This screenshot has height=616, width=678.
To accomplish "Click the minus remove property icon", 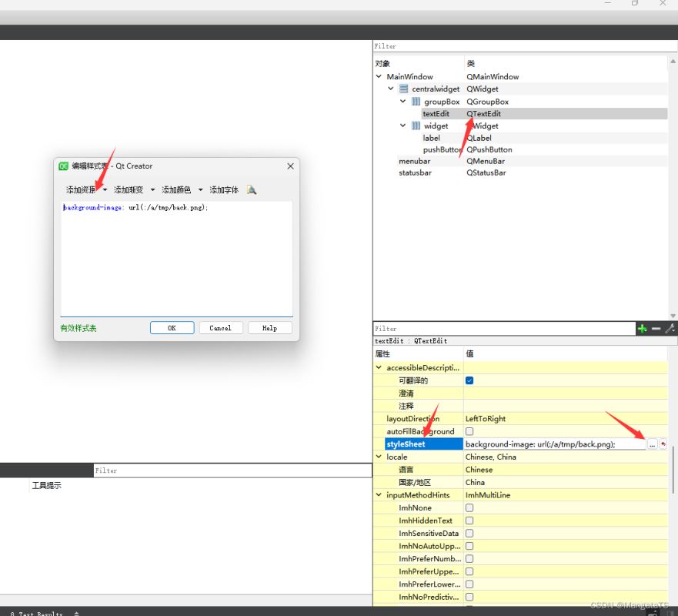I will point(656,329).
